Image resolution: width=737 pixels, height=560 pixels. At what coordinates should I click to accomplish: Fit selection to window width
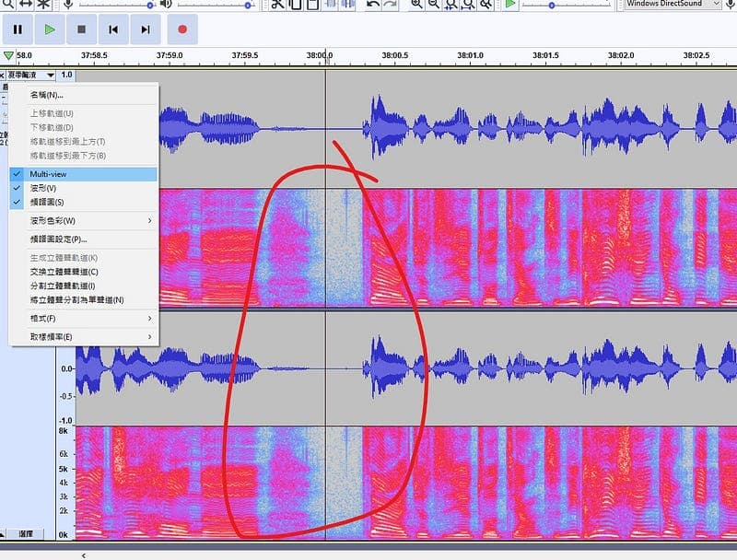(x=451, y=5)
